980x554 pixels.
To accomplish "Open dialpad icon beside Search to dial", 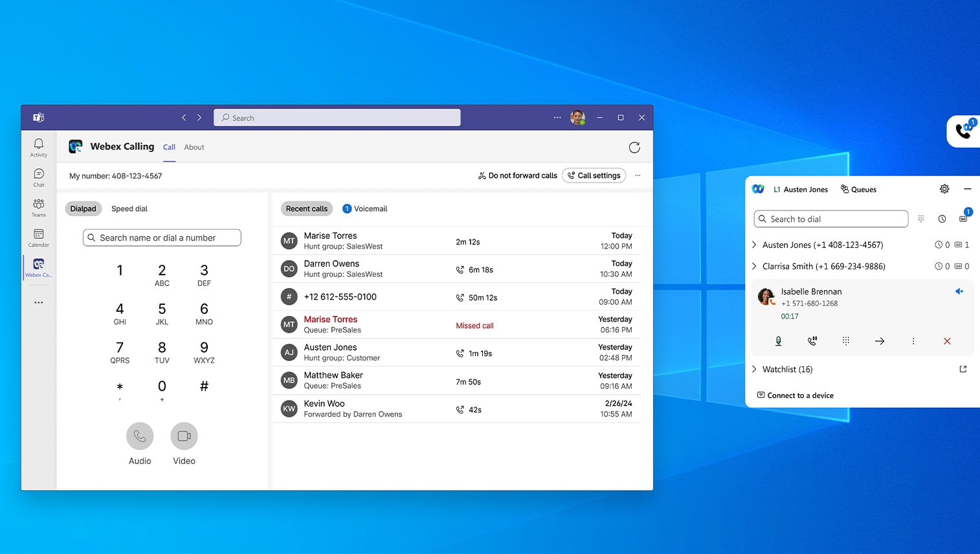I will 921,219.
